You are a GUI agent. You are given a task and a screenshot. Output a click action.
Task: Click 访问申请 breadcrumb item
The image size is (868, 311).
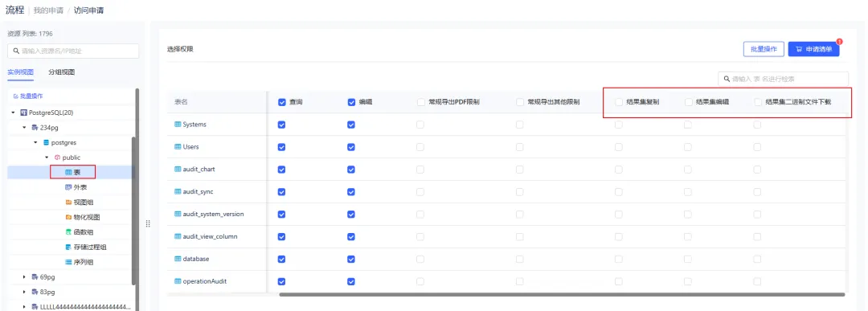click(x=88, y=10)
